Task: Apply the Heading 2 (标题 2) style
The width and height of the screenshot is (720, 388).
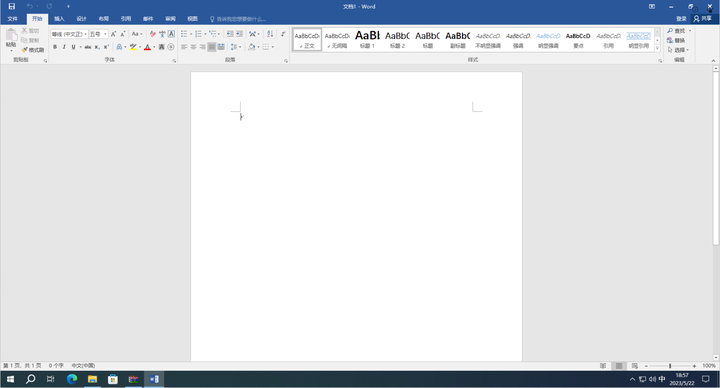Action: 397,39
